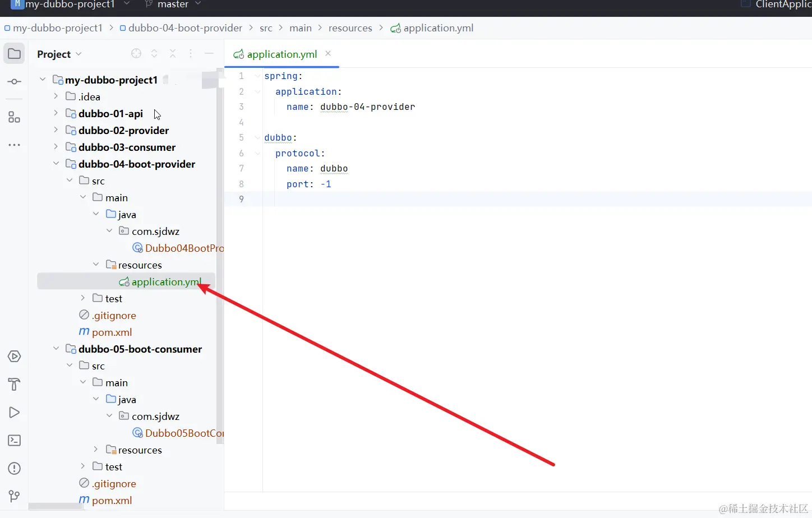Viewport: 812px width, 518px height.
Task: Expand resources folder under dubbo-05-boot-consumer
Action: [x=96, y=450]
